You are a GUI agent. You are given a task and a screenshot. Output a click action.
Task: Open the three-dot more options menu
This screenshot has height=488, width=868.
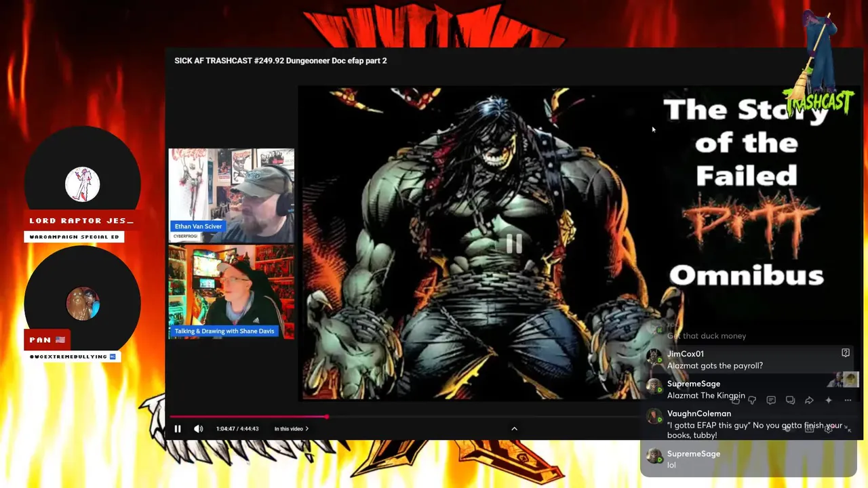848,401
